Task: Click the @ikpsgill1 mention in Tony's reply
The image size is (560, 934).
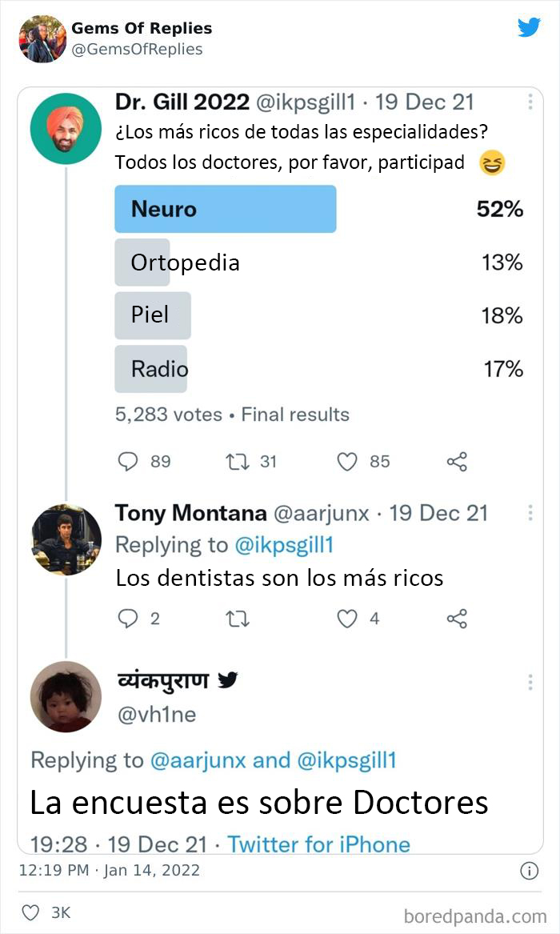Action: (x=283, y=545)
